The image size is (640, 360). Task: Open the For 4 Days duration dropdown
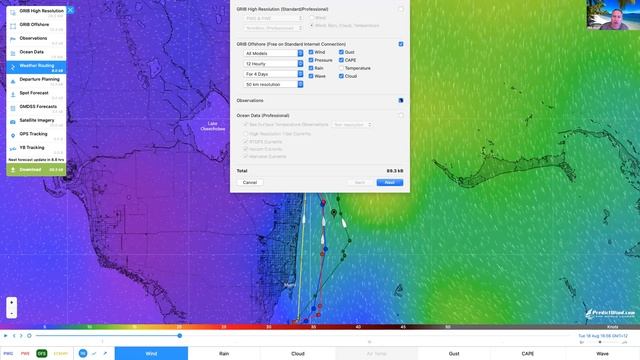(273, 74)
